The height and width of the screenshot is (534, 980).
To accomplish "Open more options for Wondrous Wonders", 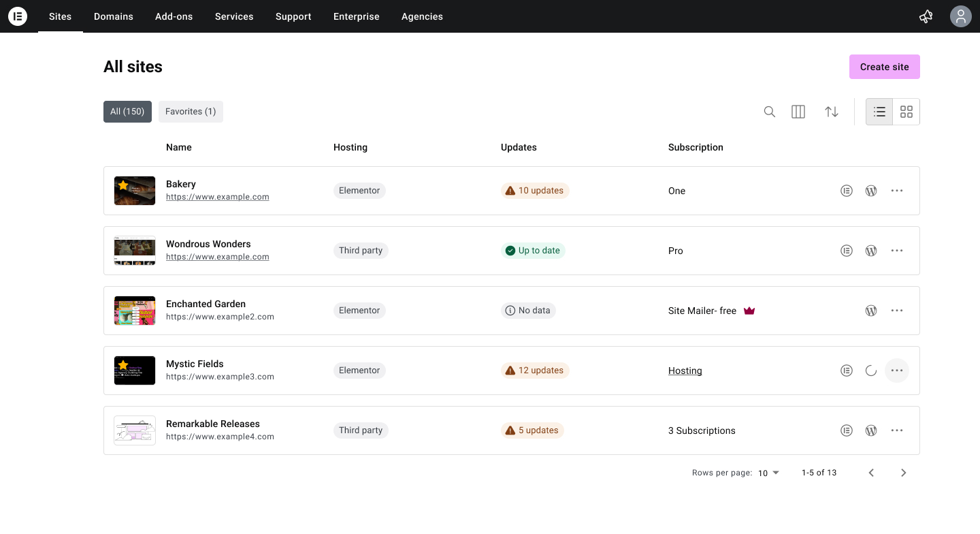I will [x=897, y=251].
